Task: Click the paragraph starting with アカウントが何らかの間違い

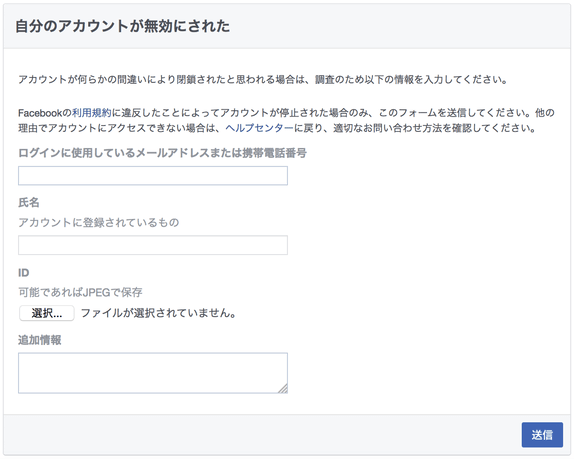Action: pos(262,79)
